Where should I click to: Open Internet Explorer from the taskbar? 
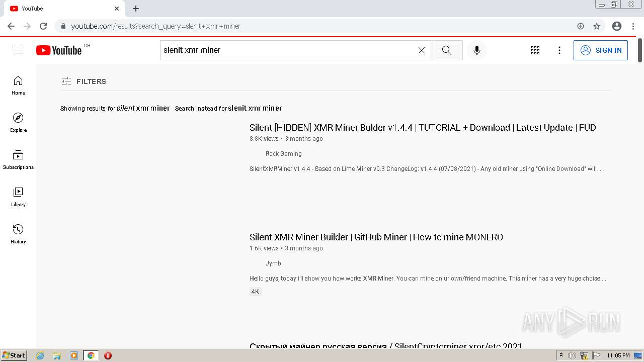click(40, 355)
